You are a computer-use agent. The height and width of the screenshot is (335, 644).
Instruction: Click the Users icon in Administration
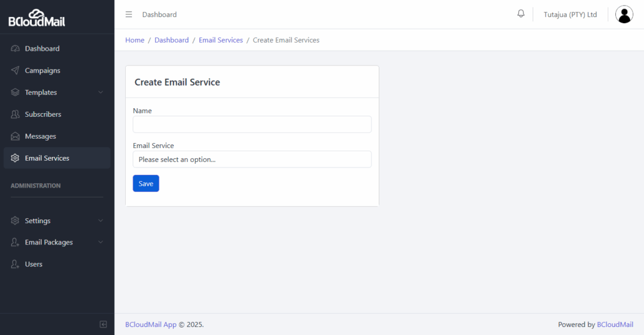(15, 264)
